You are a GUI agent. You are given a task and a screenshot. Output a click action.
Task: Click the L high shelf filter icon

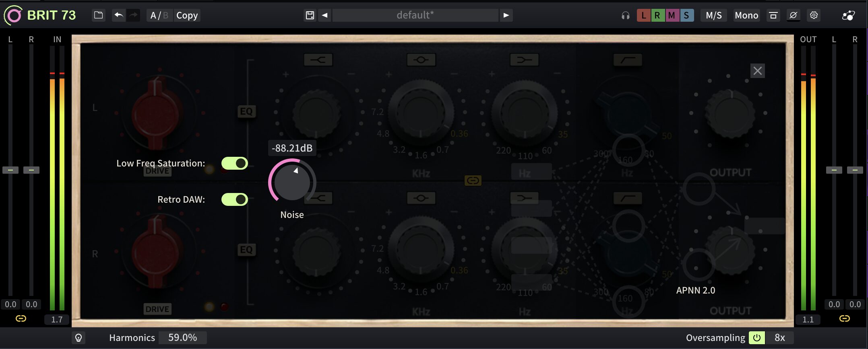318,60
